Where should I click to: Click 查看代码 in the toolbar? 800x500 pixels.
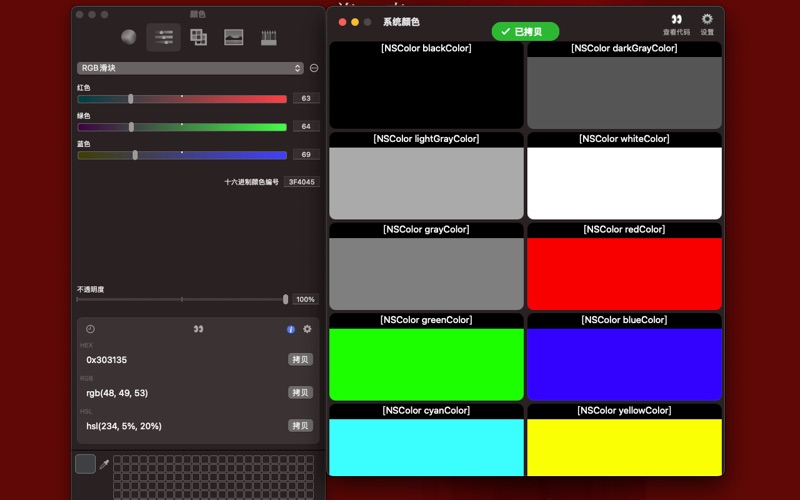676,24
